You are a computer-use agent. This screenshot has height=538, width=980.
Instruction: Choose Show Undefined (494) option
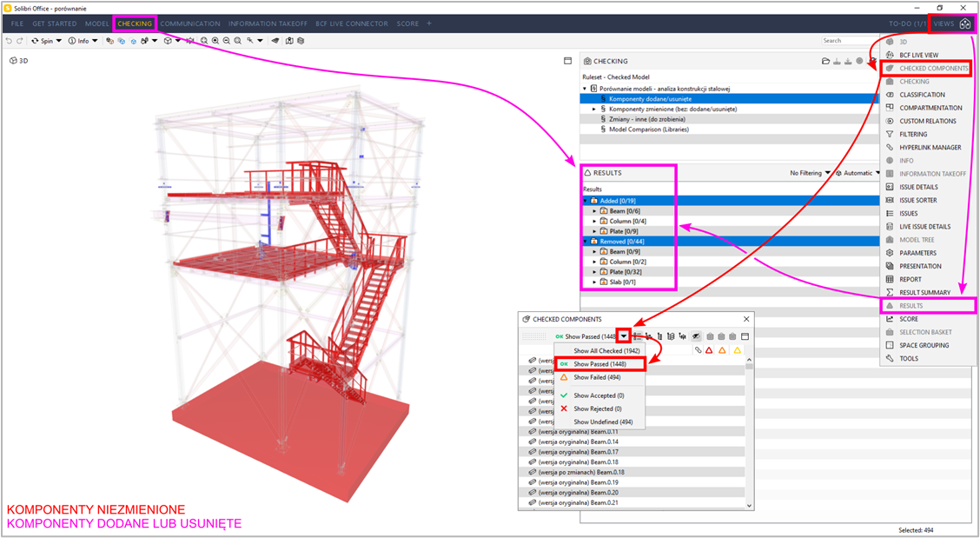(600, 422)
